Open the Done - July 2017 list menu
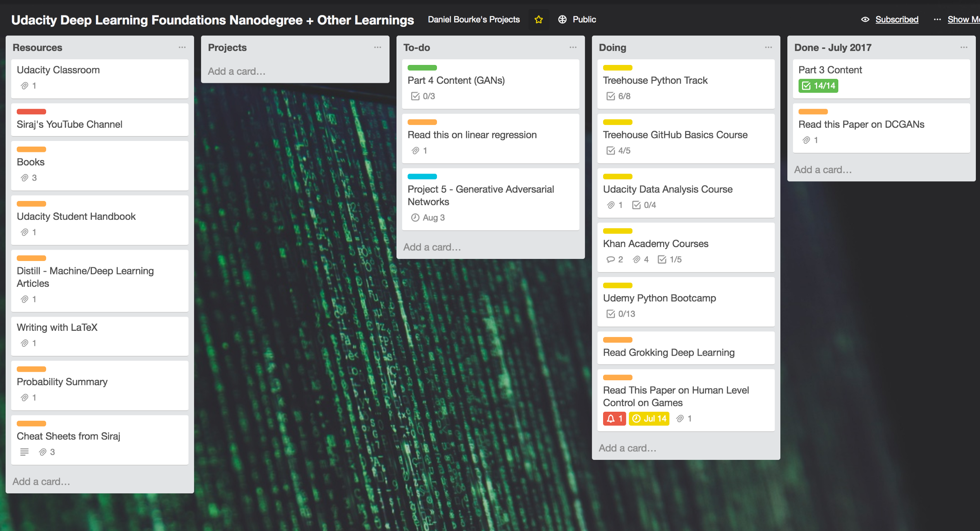Screen dimensions: 980x531 point(964,47)
